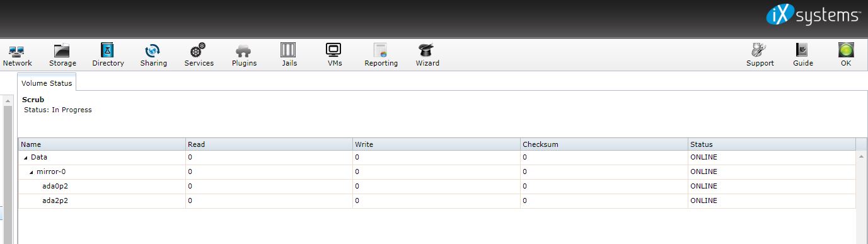Collapse the Data pool tree node
The height and width of the screenshot is (244, 868).
tap(26, 158)
